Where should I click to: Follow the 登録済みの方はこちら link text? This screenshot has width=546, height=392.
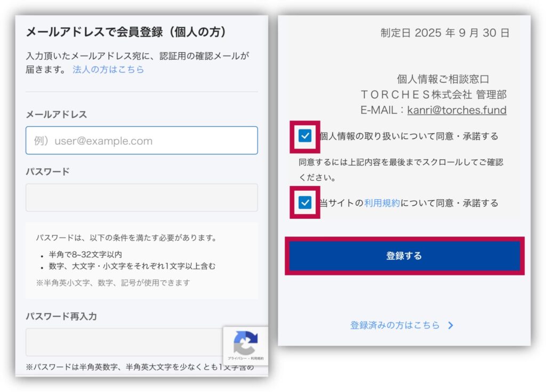pos(395,325)
